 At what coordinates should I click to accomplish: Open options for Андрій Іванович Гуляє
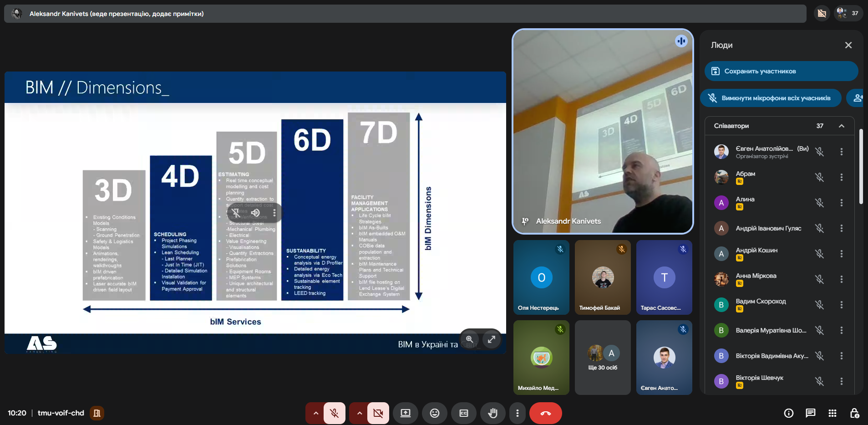[x=842, y=228]
